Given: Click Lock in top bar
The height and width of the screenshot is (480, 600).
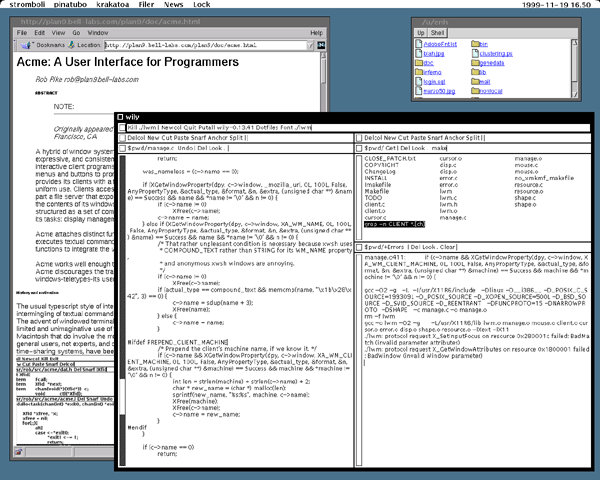Looking at the screenshot, I should [202, 5].
